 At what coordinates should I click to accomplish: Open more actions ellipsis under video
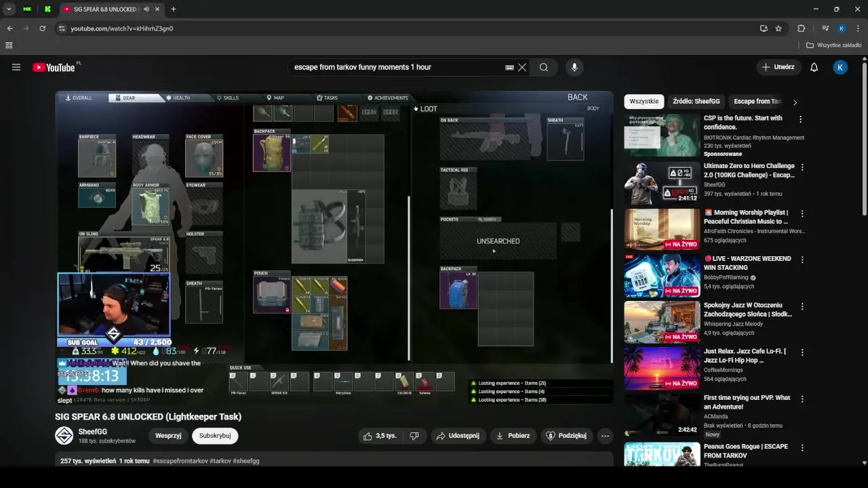605,436
